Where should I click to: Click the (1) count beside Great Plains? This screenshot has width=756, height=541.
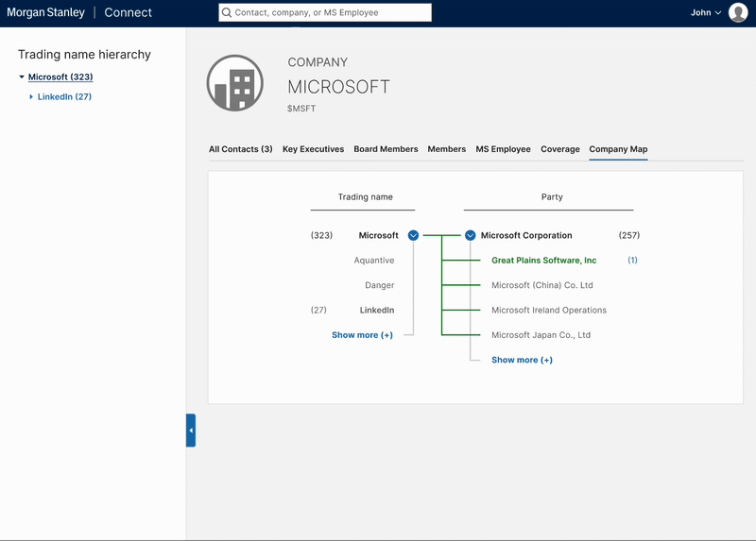tap(632, 261)
